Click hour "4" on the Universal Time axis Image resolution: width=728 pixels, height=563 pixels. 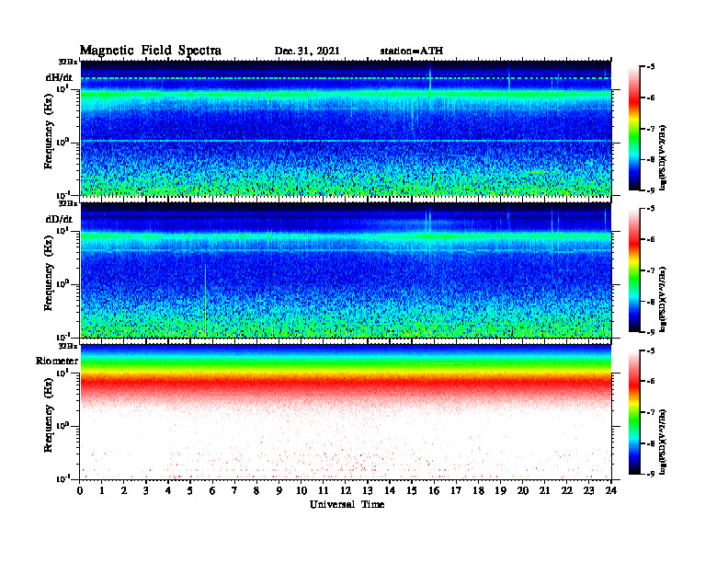click(168, 491)
